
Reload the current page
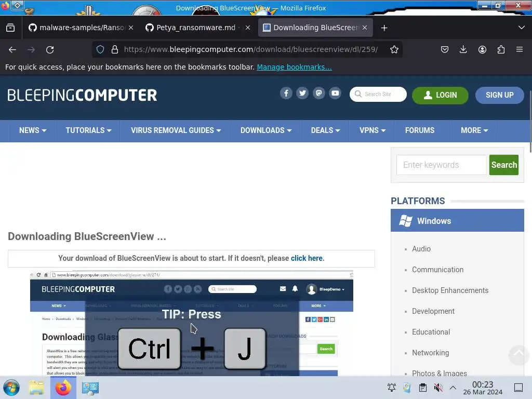coord(50,49)
